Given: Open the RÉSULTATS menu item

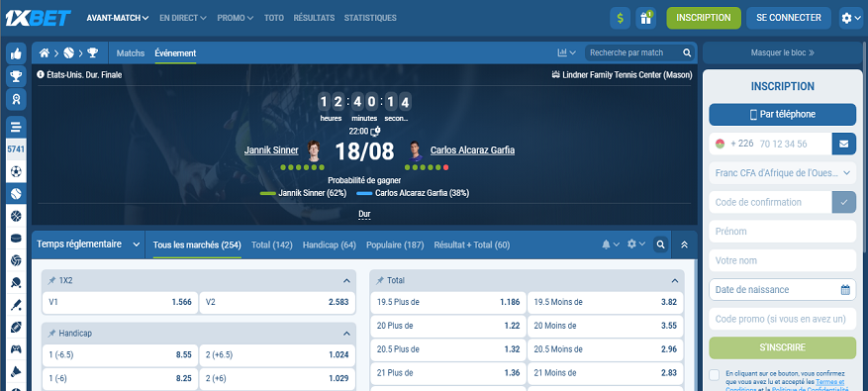Looking at the screenshot, I should point(314,18).
